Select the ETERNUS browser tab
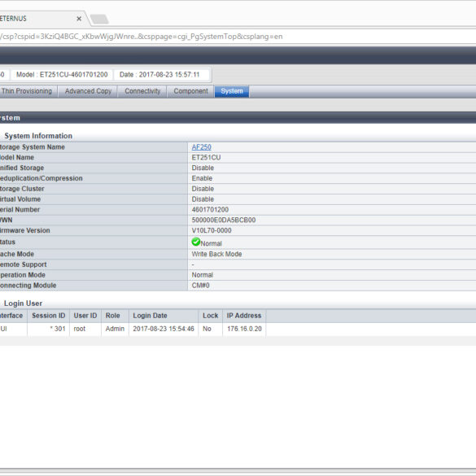Screen dimensions: 476x476 point(42,19)
